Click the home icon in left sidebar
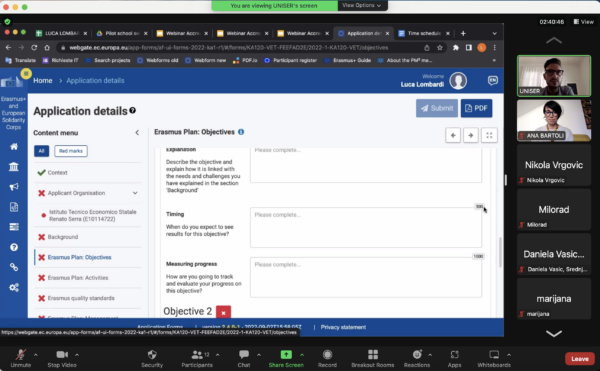 [x=14, y=146]
